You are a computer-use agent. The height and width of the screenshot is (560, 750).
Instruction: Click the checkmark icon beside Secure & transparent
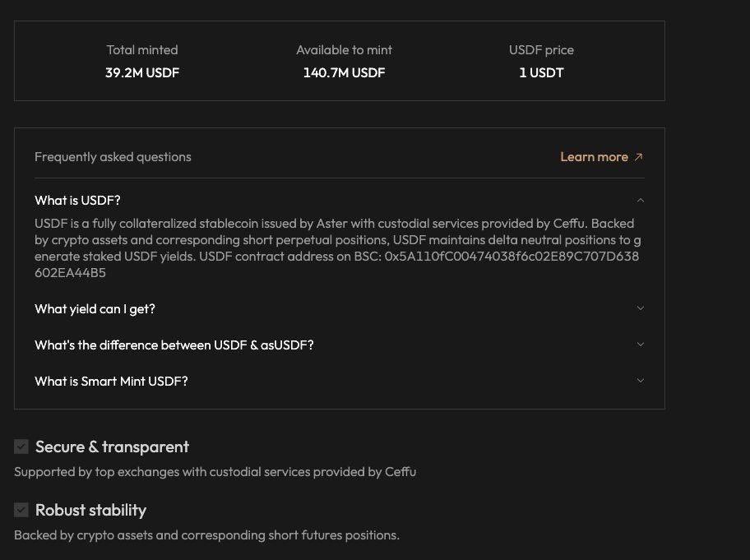[x=21, y=447]
